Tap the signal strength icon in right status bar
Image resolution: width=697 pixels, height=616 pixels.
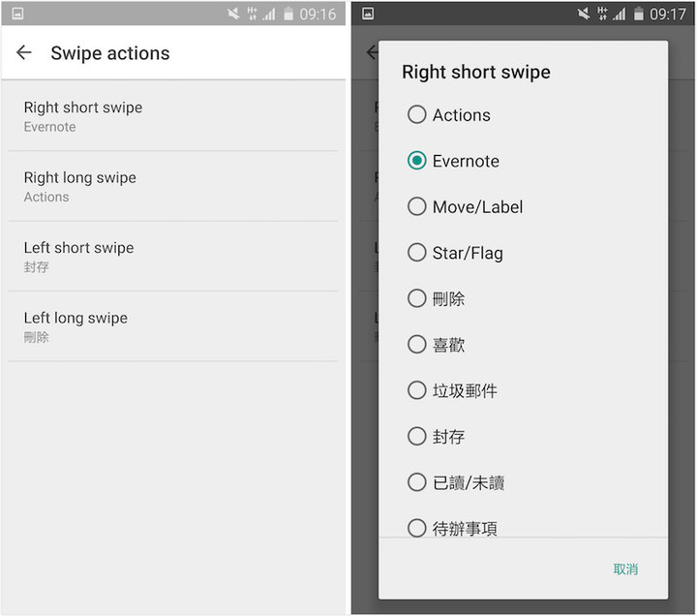coord(621,14)
